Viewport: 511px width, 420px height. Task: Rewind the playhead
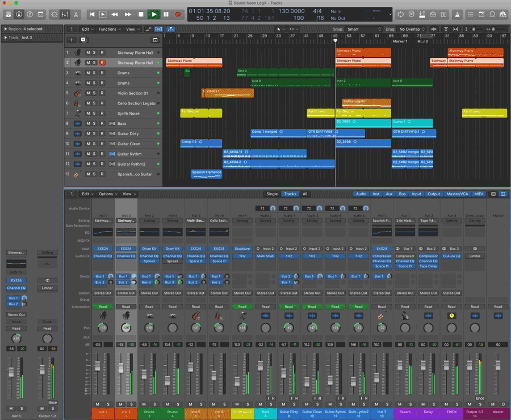pyautogui.click(x=114, y=14)
